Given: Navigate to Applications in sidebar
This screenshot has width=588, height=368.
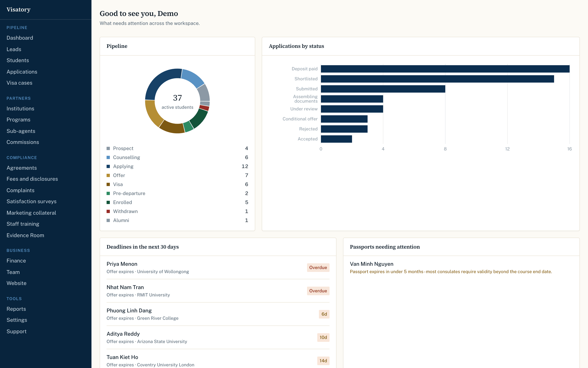Looking at the screenshot, I should (22, 72).
